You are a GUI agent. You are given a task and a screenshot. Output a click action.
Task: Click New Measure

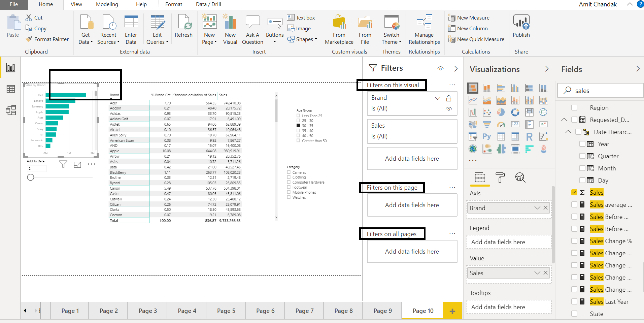[469, 18]
